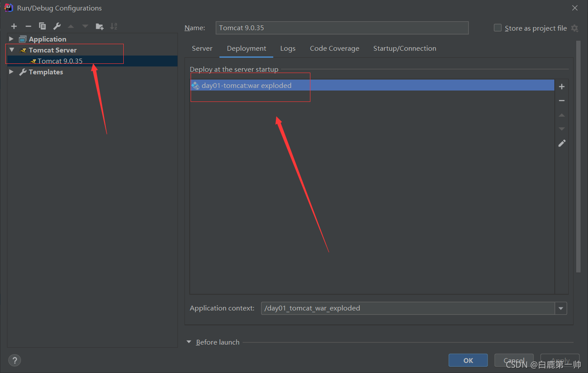Image resolution: width=588 pixels, height=373 pixels.
Task: Switch to Startup/Connection tab
Action: point(405,49)
